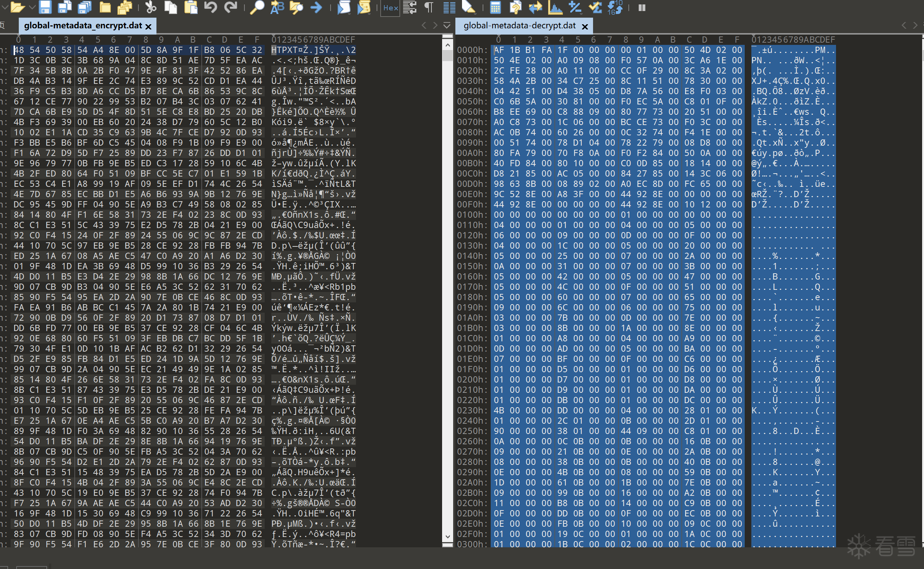Click the Histogram chart icon
Screen dimensions: 924x569
point(555,7)
